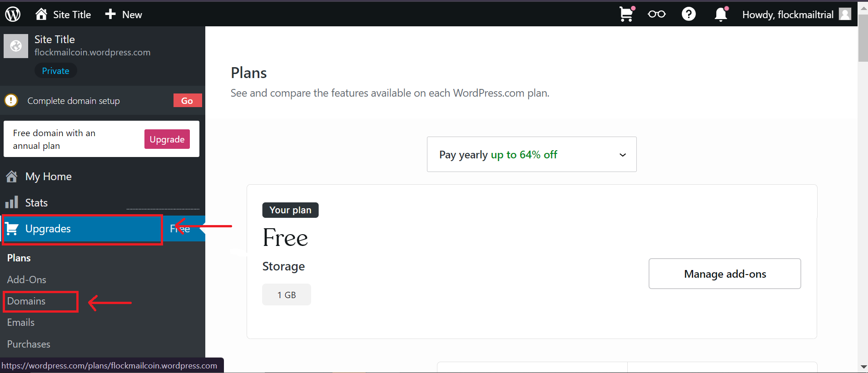
Task: Open the New content plus menu
Action: (124, 15)
